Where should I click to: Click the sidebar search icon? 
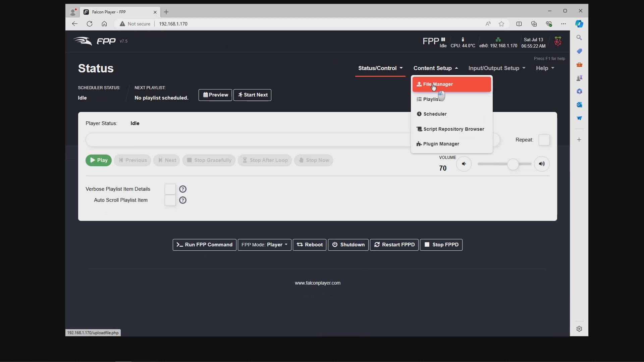579,38
